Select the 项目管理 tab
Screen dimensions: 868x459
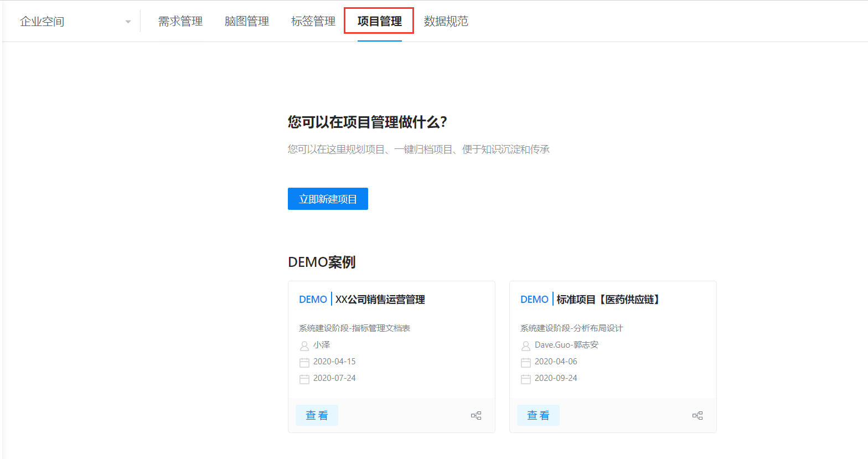[x=380, y=22]
